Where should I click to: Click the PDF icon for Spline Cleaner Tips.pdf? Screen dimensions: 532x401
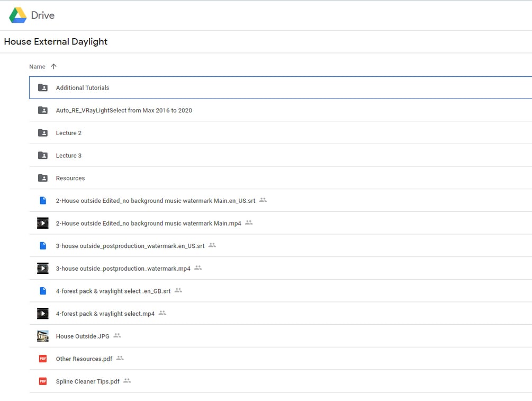coord(43,381)
